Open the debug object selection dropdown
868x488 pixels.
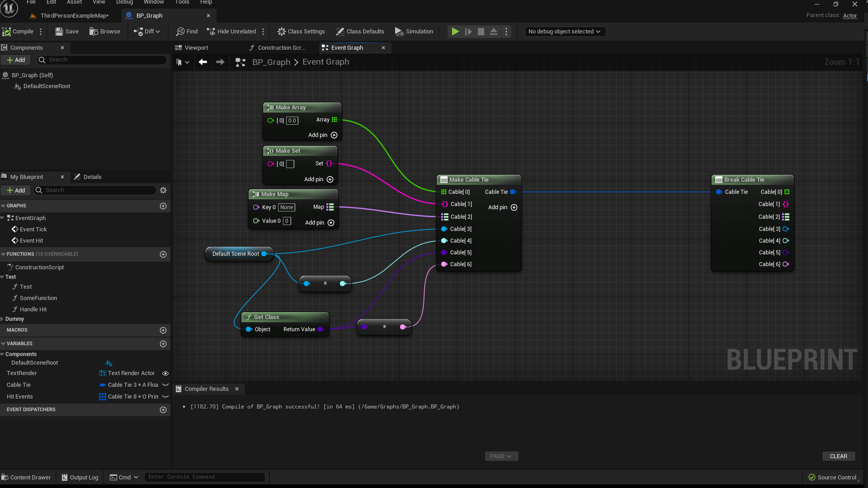pos(564,32)
